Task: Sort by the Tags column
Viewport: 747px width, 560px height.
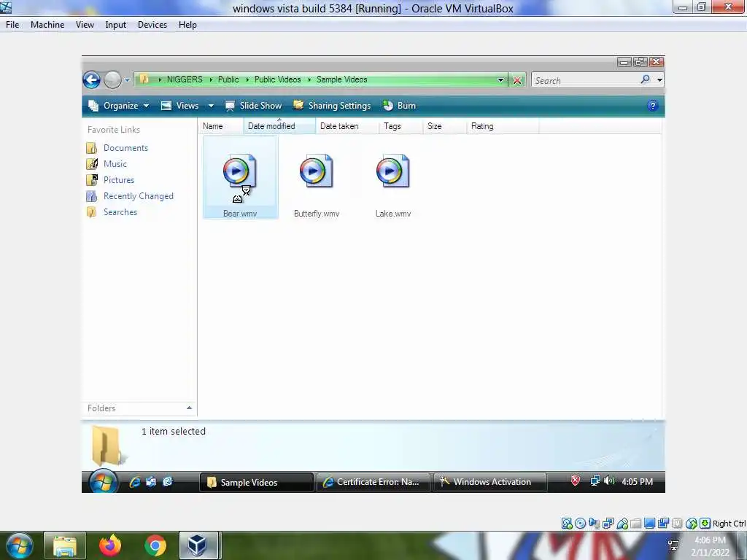Action: (400, 126)
